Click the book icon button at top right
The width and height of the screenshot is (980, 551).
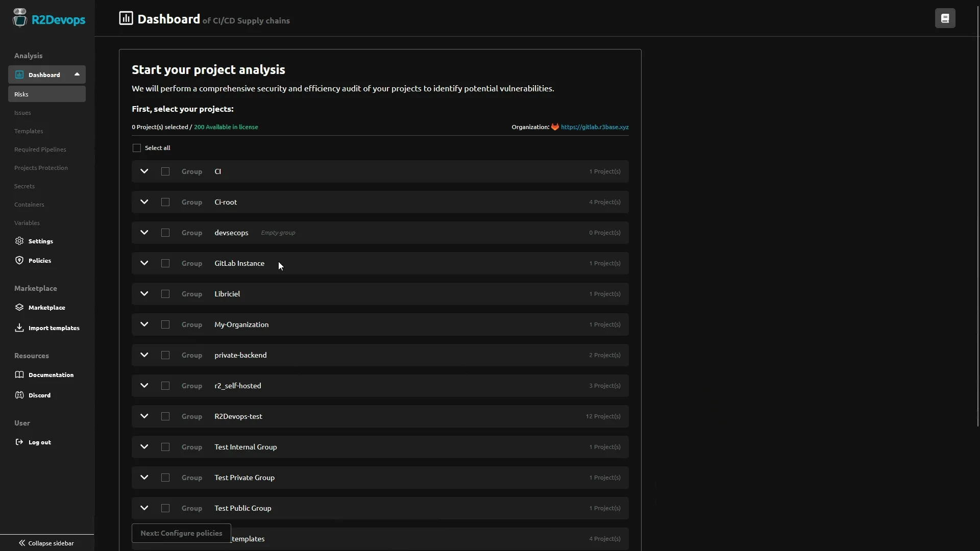pyautogui.click(x=945, y=18)
